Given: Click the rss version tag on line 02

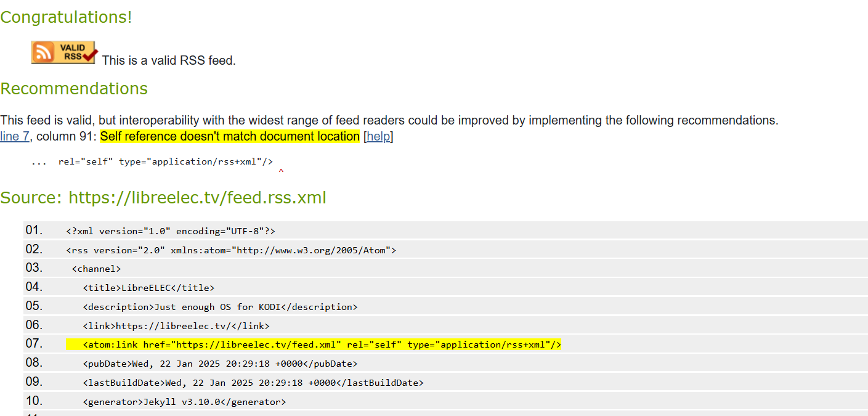Looking at the screenshot, I should pos(231,250).
